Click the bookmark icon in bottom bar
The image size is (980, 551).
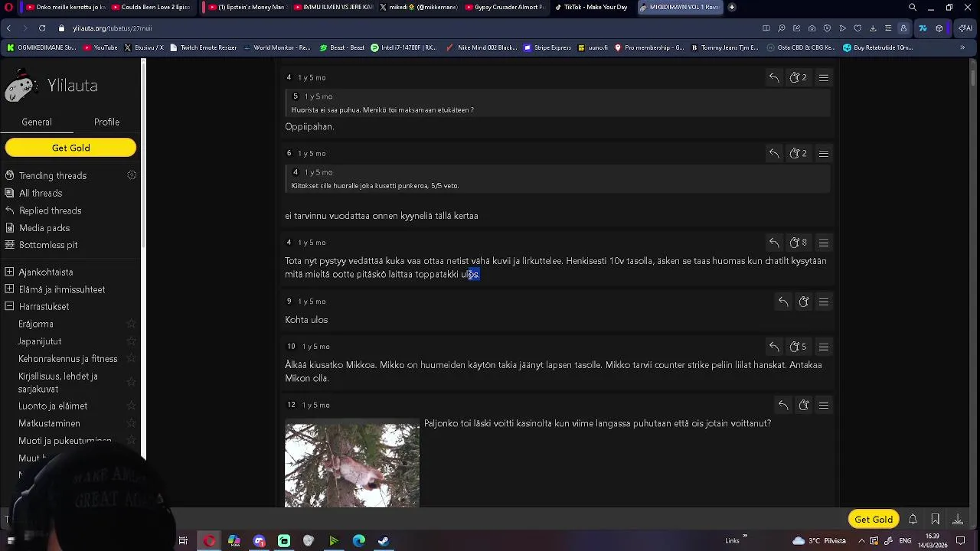click(935, 519)
